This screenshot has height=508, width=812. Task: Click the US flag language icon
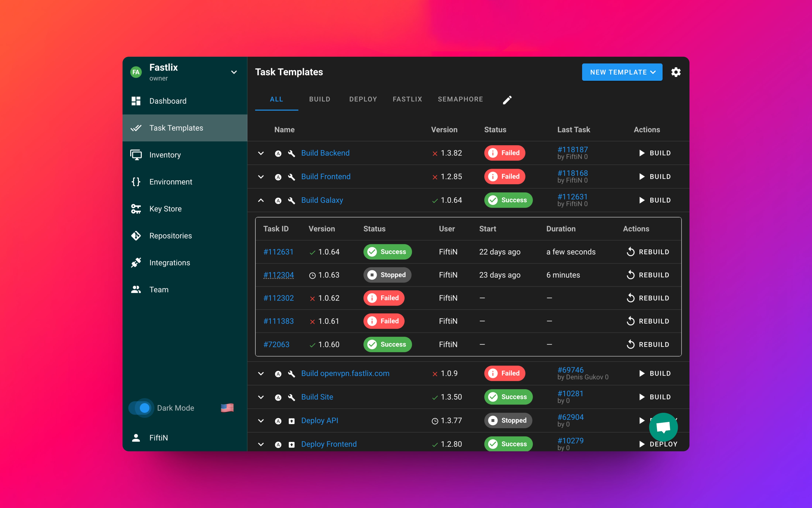227,408
